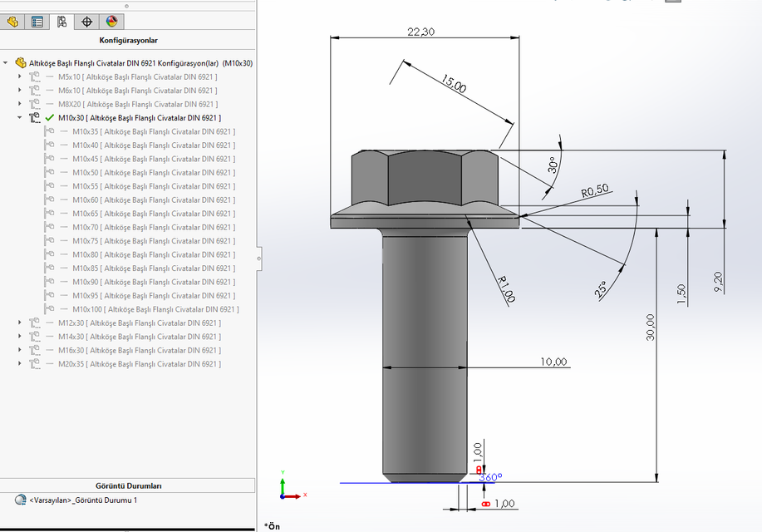This screenshot has width=762, height=532.
Task: Select the <Varsayılan>_Görüntü Durumu 1 display state
Action: pos(83,500)
